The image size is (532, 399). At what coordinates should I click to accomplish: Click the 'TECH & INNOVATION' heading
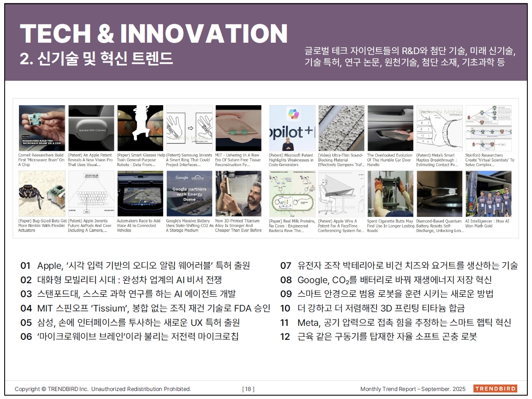(x=154, y=33)
